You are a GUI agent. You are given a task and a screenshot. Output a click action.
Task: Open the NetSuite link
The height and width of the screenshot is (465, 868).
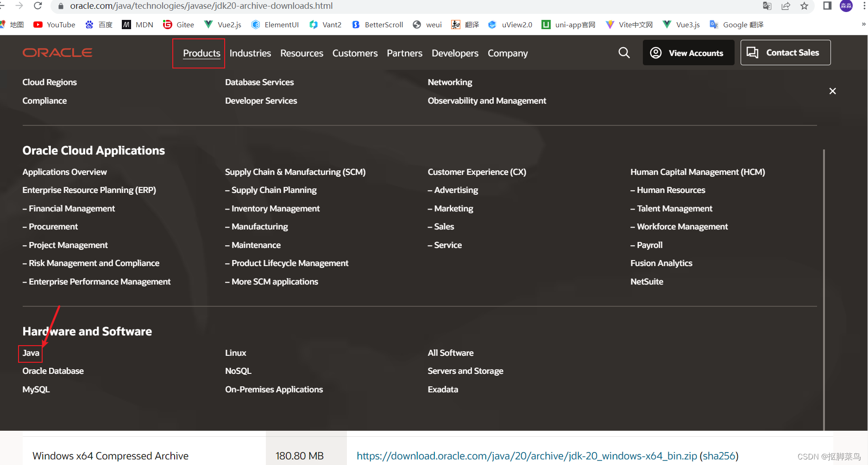647,282
